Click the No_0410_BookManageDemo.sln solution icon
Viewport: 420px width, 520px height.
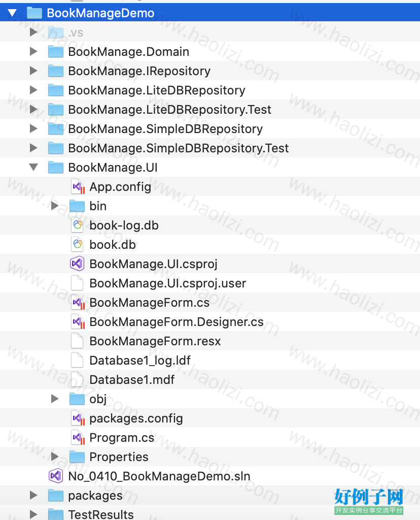tap(56, 476)
